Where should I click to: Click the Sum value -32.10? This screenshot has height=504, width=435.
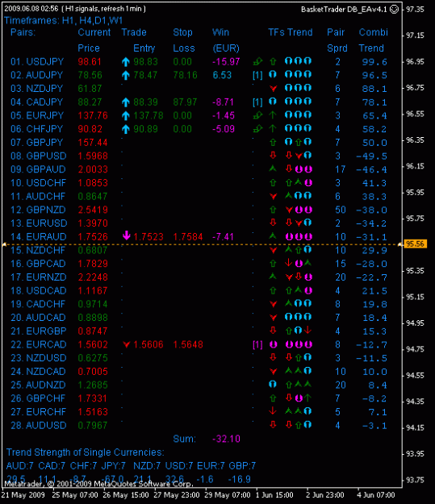226,439
